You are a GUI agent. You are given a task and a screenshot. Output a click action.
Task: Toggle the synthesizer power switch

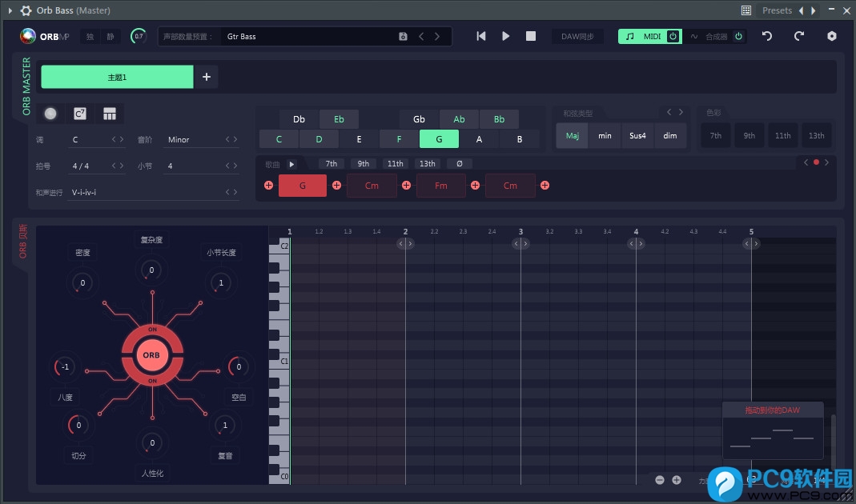pyautogui.click(x=738, y=37)
